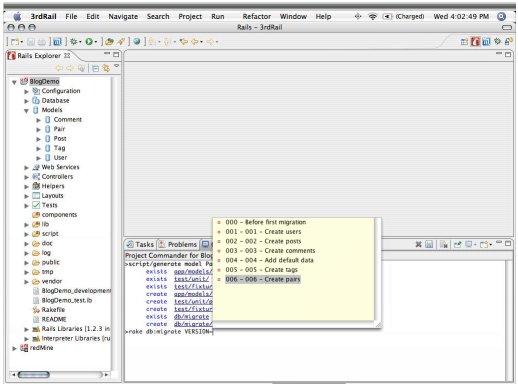
Task: Click the Collapse All icon in Rails Explorer
Action: (96, 68)
